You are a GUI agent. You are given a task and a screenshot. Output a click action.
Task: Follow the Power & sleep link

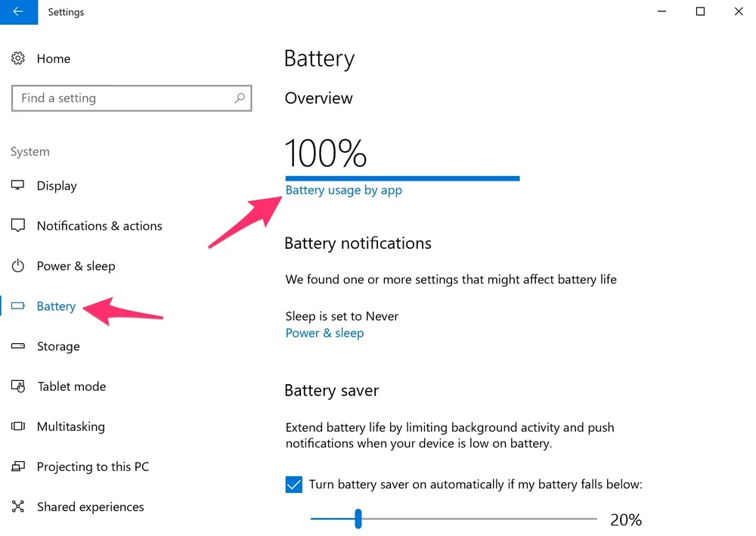coord(324,333)
